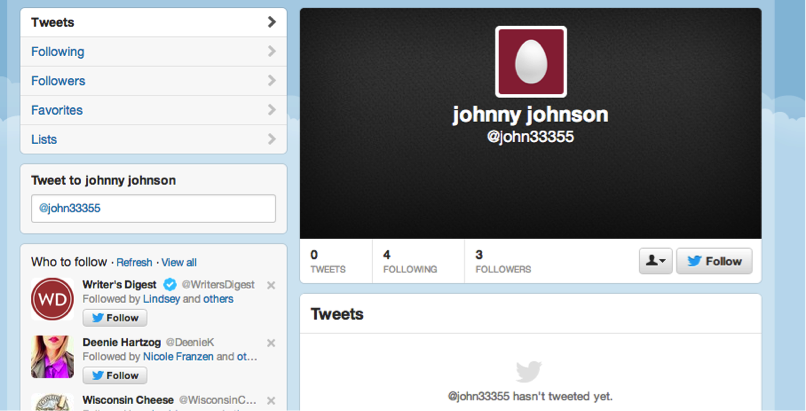This screenshot has height=411, width=806.
Task: Click @john33355 handle on profile header
Action: coord(530,137)
